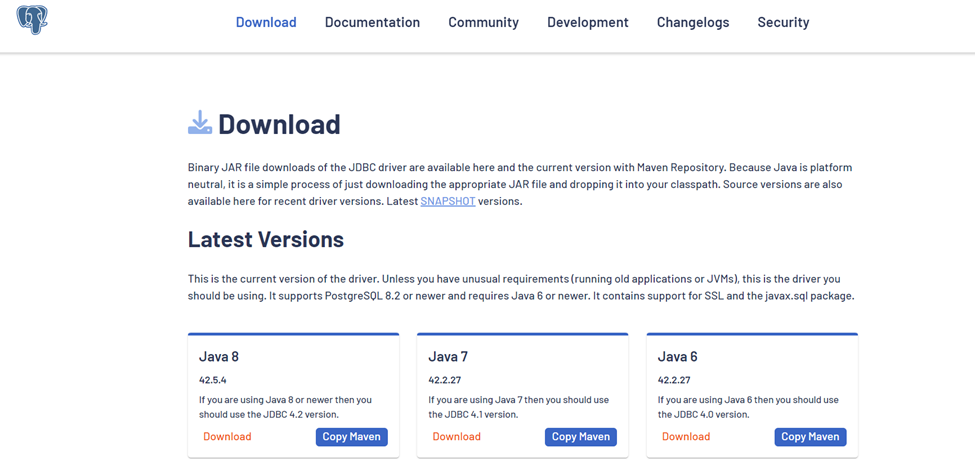Click the JDBC 4.0 version description

point(748,407)
